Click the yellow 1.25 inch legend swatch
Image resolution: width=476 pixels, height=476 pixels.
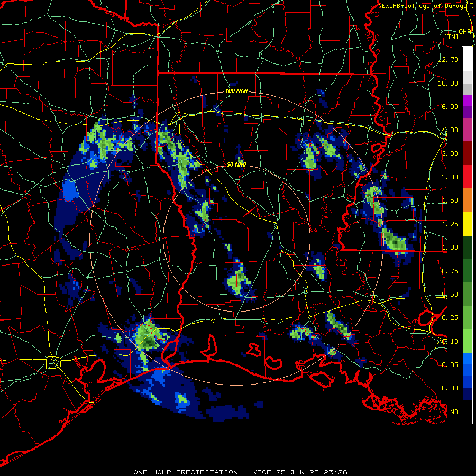(467, 224)
